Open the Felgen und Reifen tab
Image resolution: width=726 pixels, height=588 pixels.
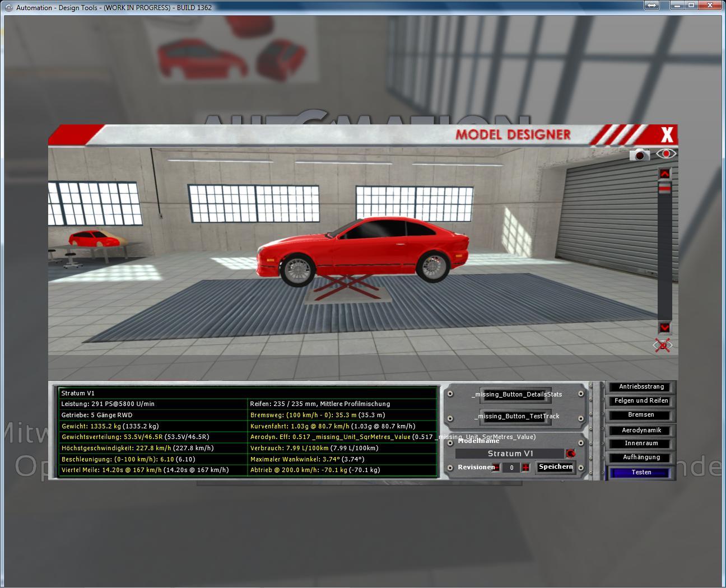tap(641, 401)
